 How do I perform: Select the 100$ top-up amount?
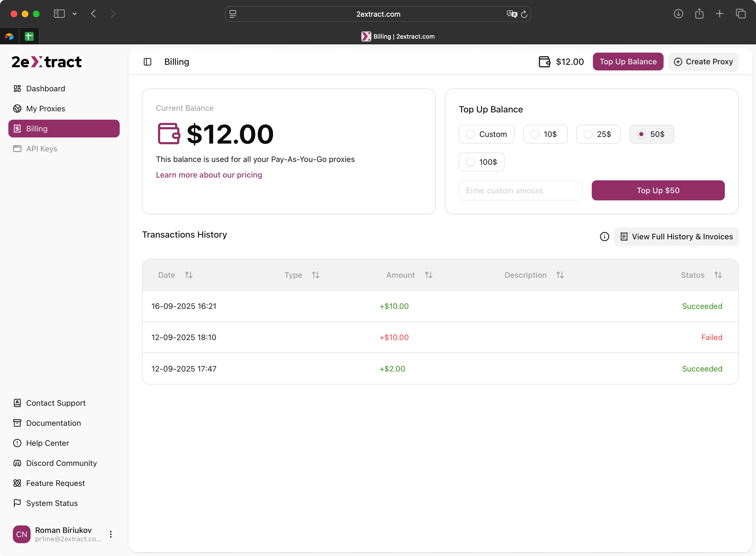[x=470, y=162]
